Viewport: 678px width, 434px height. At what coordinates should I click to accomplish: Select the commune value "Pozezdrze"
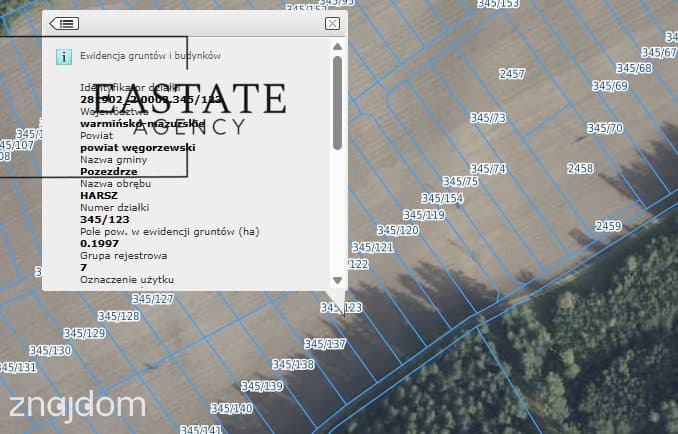(109, 172)
